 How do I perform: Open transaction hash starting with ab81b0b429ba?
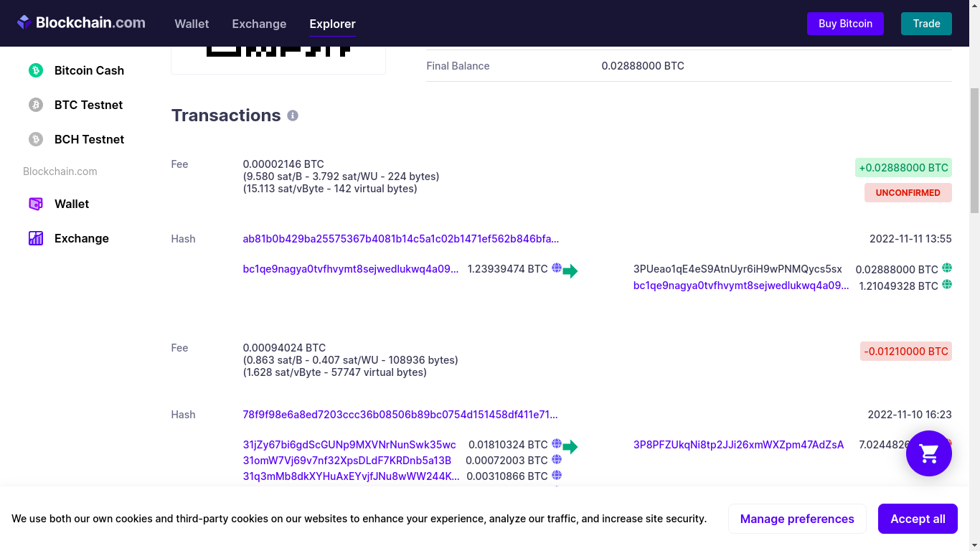400,239
